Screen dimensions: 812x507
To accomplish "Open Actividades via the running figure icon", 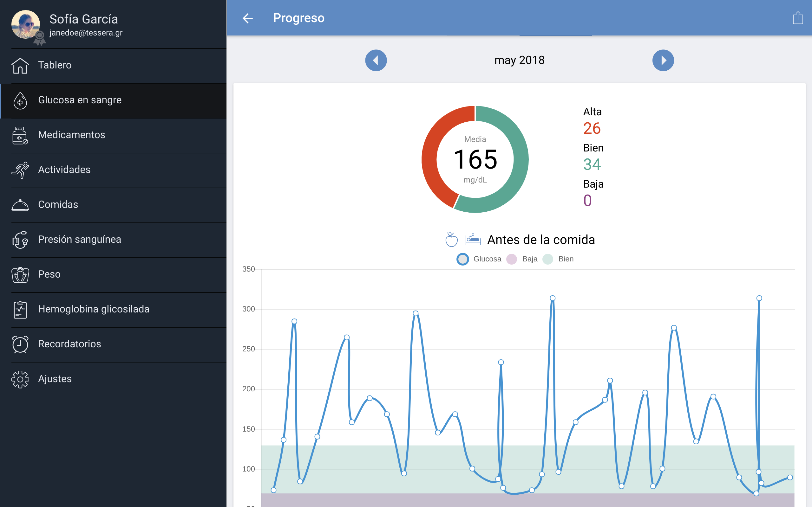I will tap(20, 170).
